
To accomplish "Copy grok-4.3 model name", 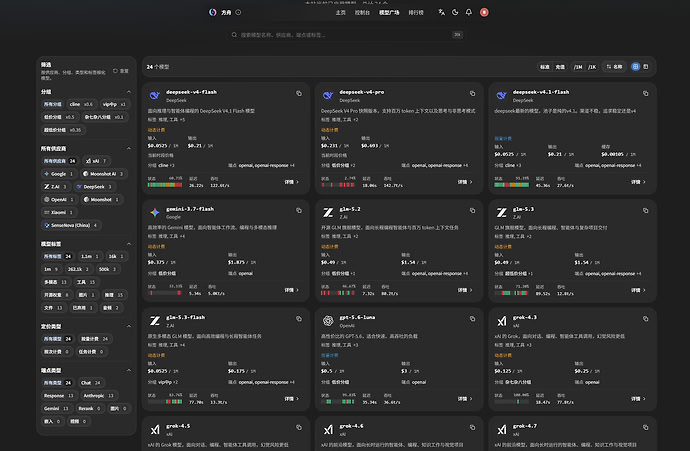I will pos(646,319).
